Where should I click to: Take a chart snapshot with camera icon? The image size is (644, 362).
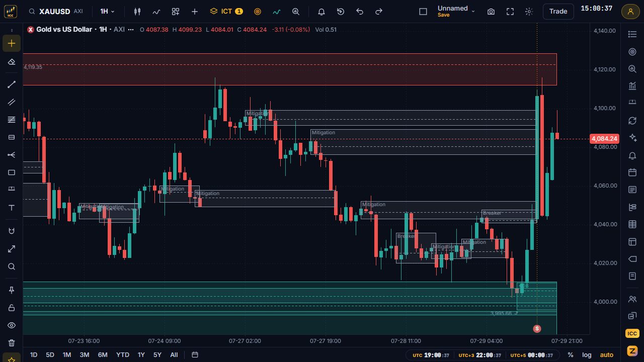click(x=491, y=11)
